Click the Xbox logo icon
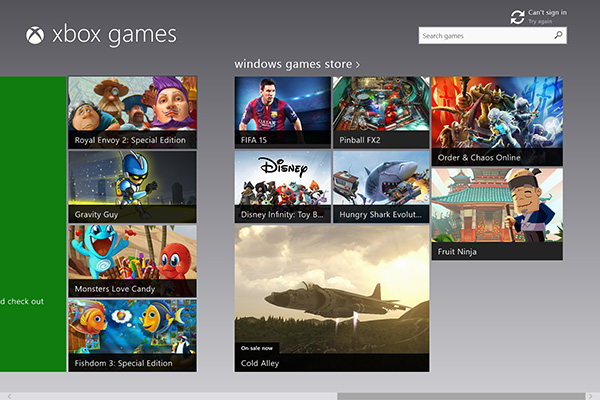The width and height of the screenshot is (600, 400). (x=34, y=36)
